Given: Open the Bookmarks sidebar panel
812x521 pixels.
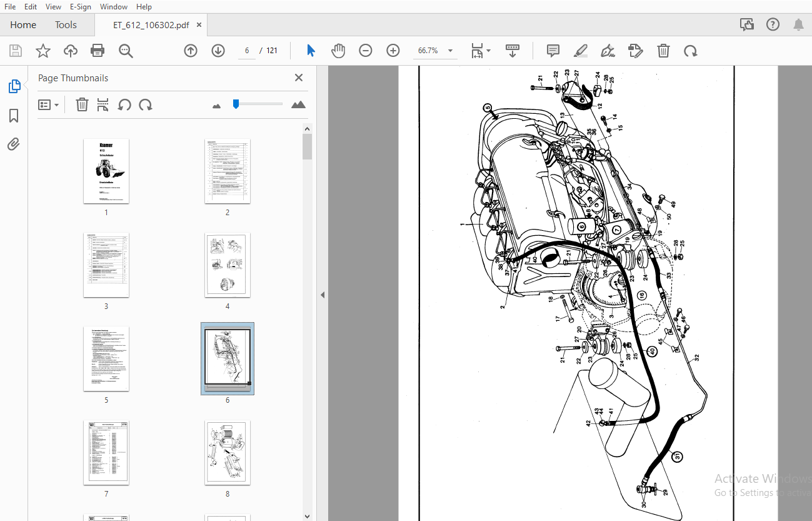Looking at the screenshot, I should 14,116.
